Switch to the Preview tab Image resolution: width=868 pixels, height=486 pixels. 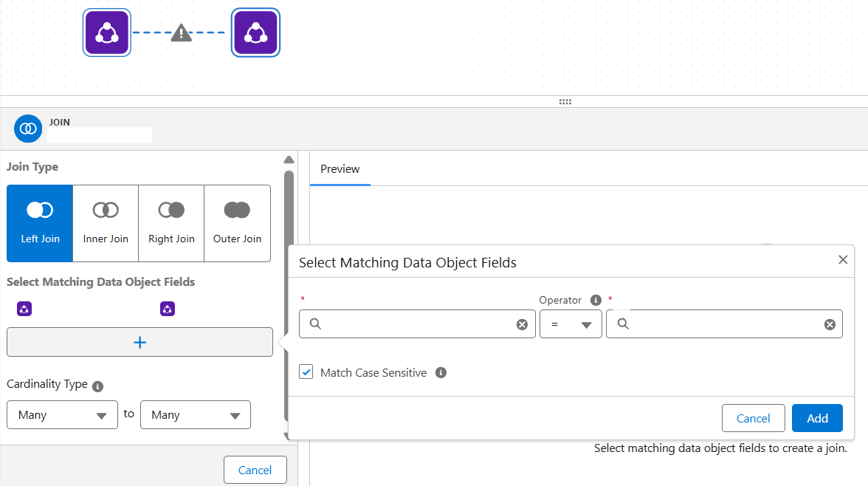(340, 169)
